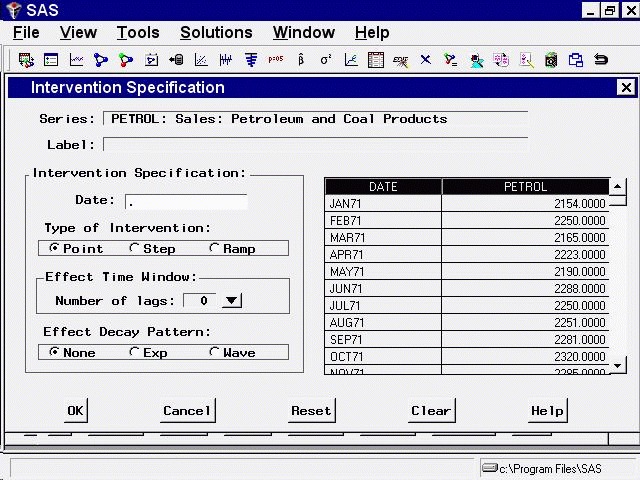
Task: Click the Label input field
Action: (316, 144)
